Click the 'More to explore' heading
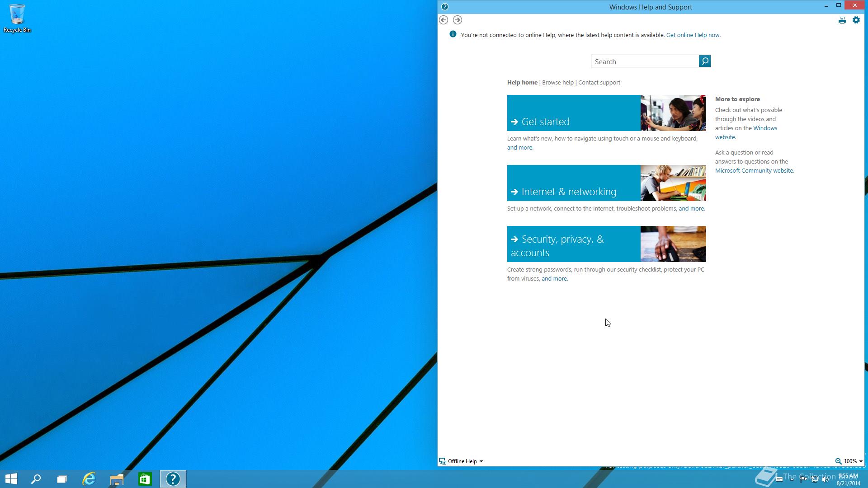Screen dimensions: 868x488 tap(737, 99)
